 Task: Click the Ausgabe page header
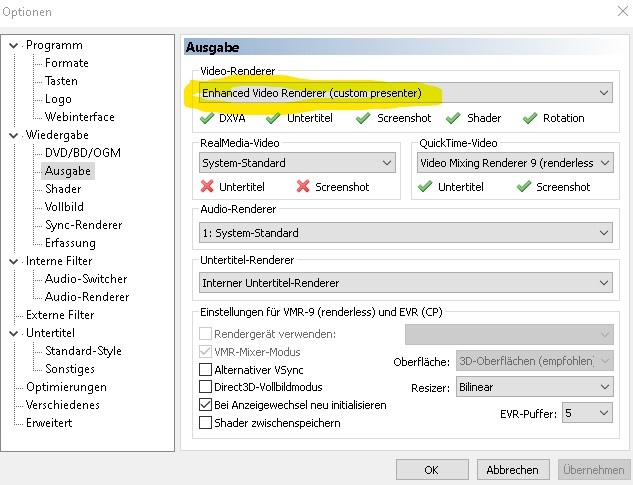click(x=406, y=47)
